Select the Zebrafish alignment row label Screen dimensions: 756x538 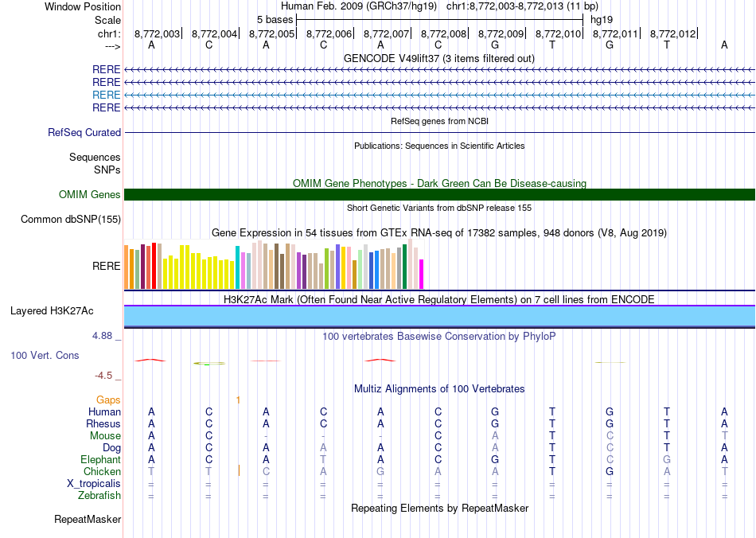pyautogui.click(x=99, y=495)
